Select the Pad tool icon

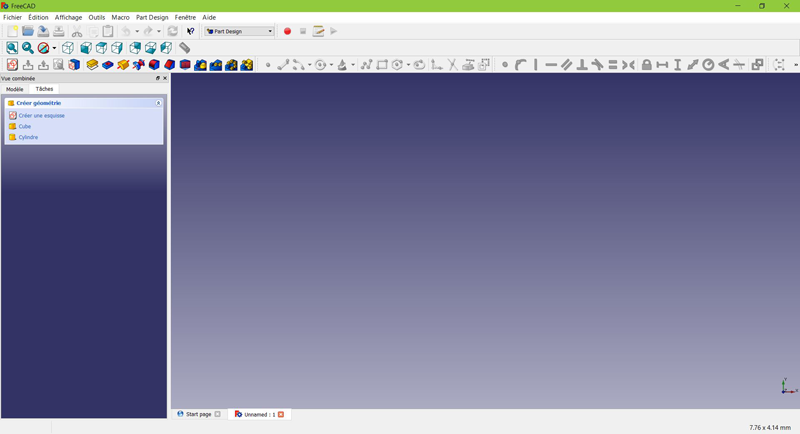pyautogui.click(x=92, y=65)
